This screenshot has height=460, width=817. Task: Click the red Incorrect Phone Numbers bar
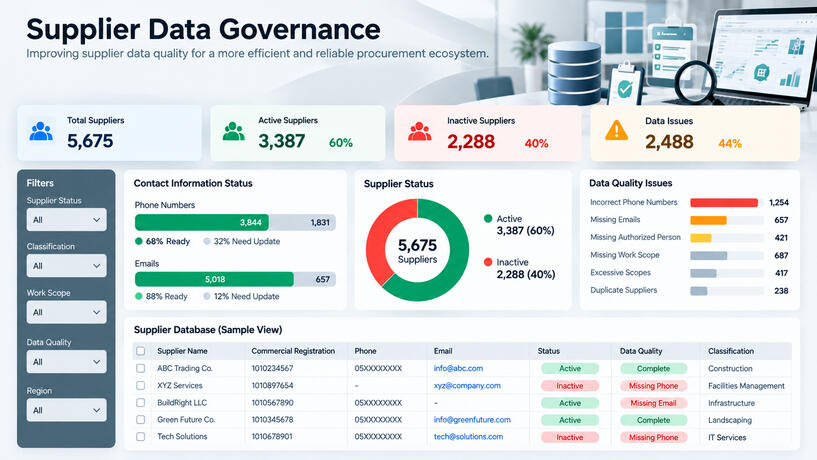coord(724,203)
